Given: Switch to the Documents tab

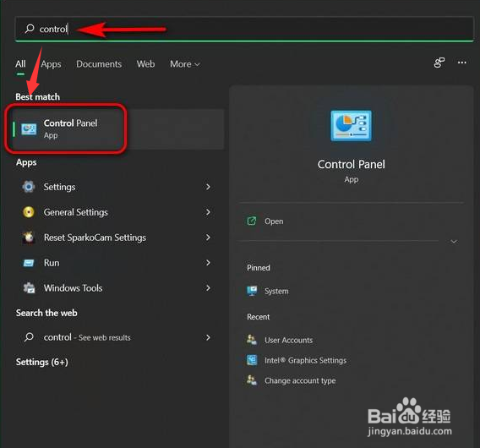Looking at the screenshot, I should [x=99, y=64].
